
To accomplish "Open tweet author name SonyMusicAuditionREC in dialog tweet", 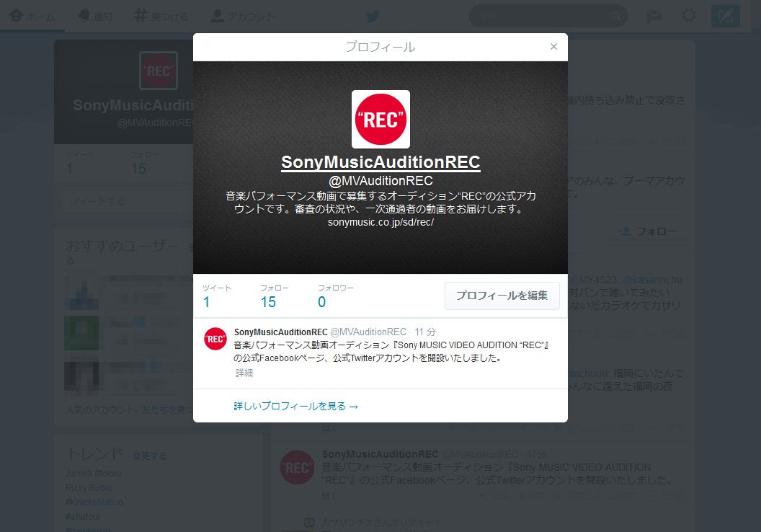I will (x=280, y=332).
